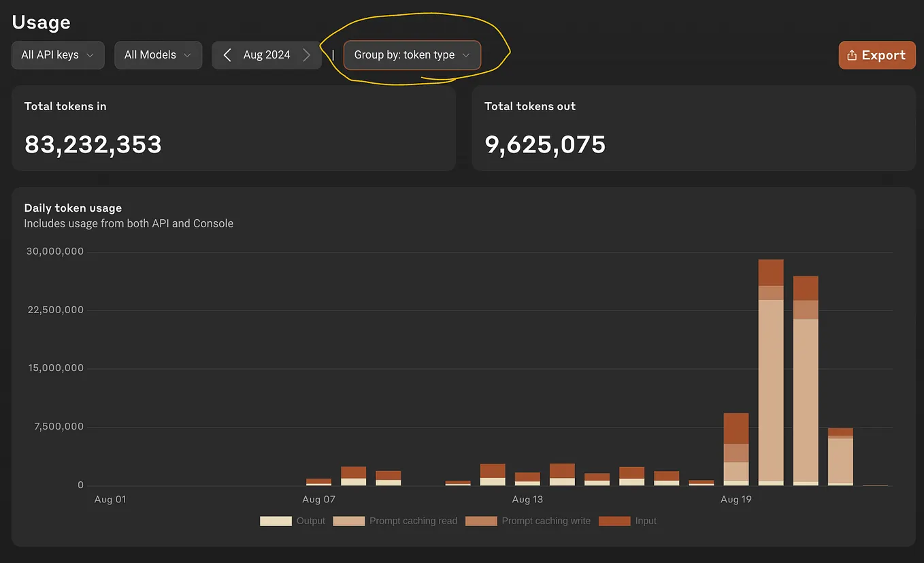Select the Aug 2024 month label
The height and width of the screenshot is (563, 924).
pyautogui.click(x=267, y=54)
